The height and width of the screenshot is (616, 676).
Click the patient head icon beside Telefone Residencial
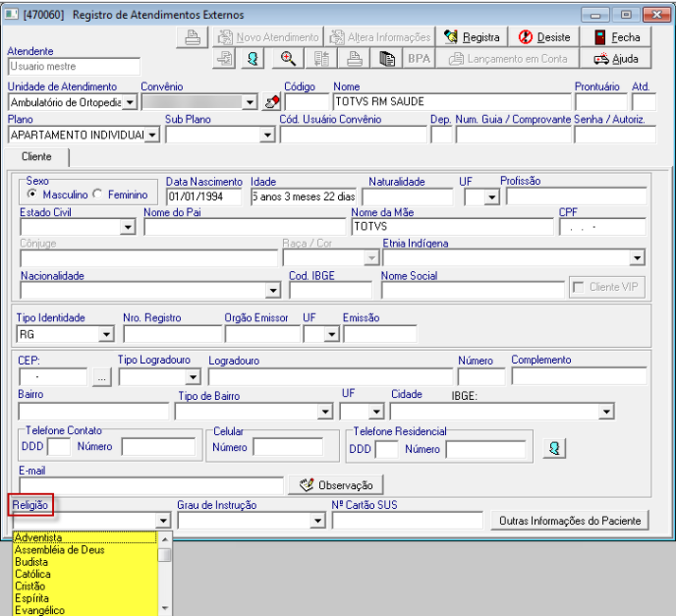point(554,449)
